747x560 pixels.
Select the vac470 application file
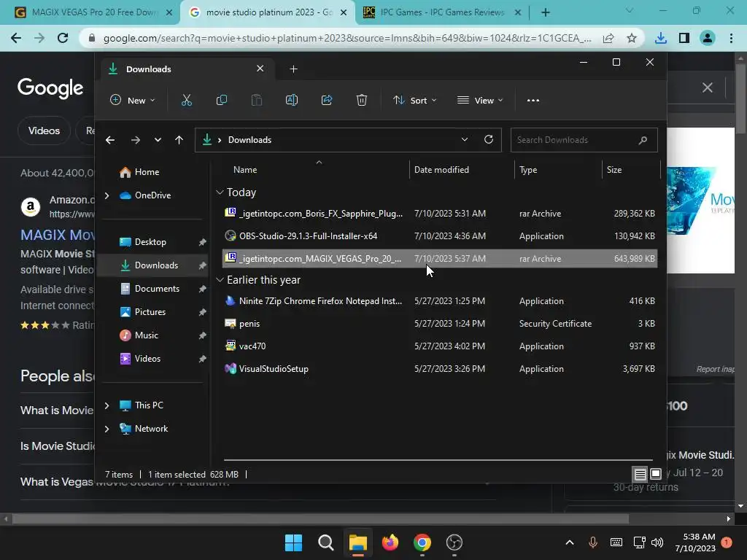440,346
